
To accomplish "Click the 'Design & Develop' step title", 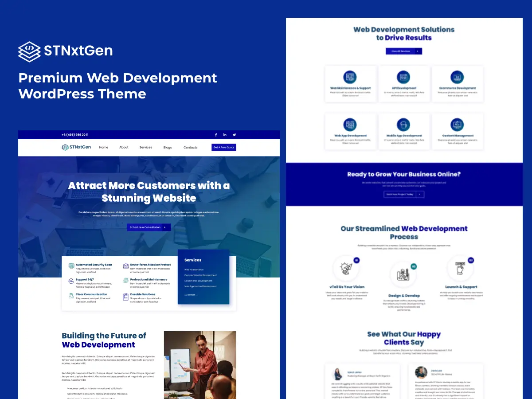I will tap(404, 296).
